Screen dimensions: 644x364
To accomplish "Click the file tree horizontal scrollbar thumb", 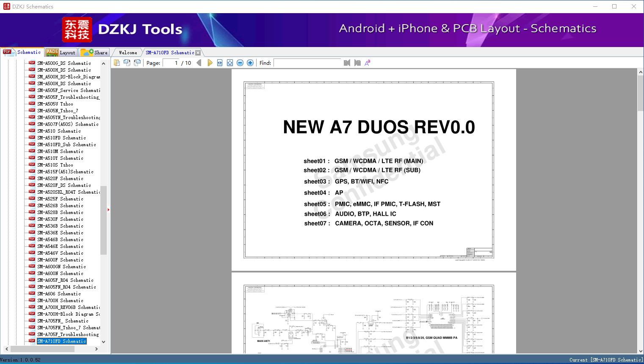I will 42,349.
